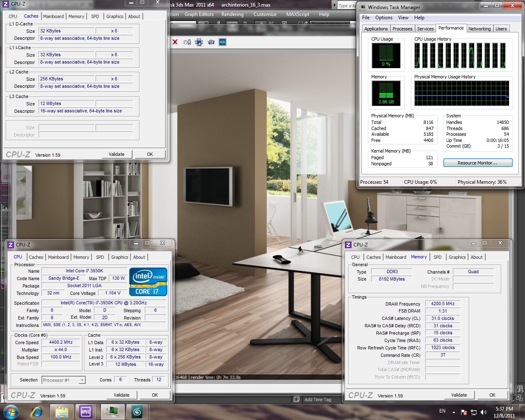Image resolution: width=525 pixels, height=420 pixels.
Task: Click the 2.86 GB Memory gauge
Action: click(386, 93)
